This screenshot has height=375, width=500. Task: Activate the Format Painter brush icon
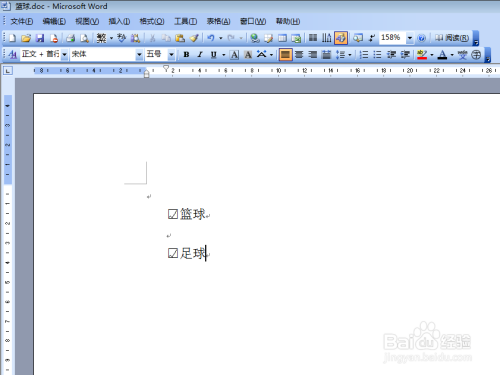pyautogui.click(x=194, y=38)
